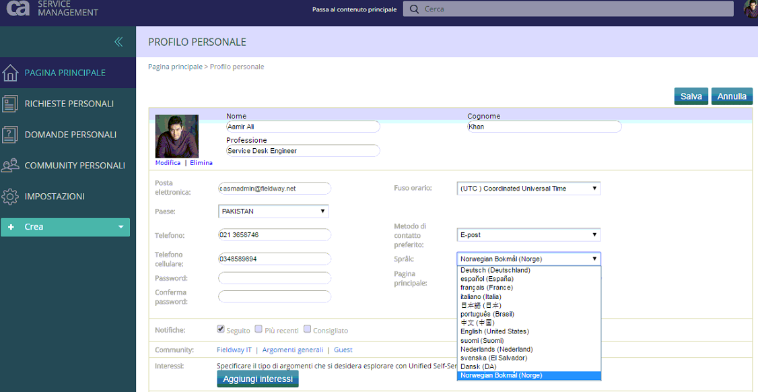758x392 pixels.
Task: Click the home icon for Pagina Principale
Action: 10,73
